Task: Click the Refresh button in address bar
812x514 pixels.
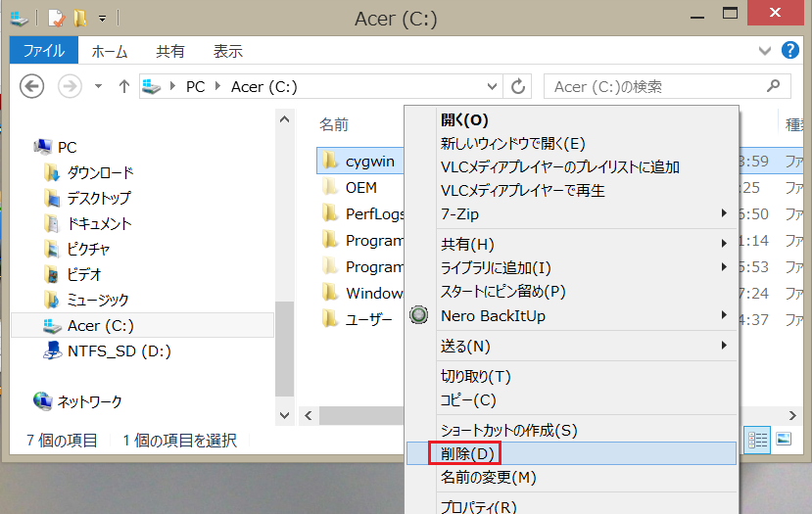Action: (x=519, y=86)
